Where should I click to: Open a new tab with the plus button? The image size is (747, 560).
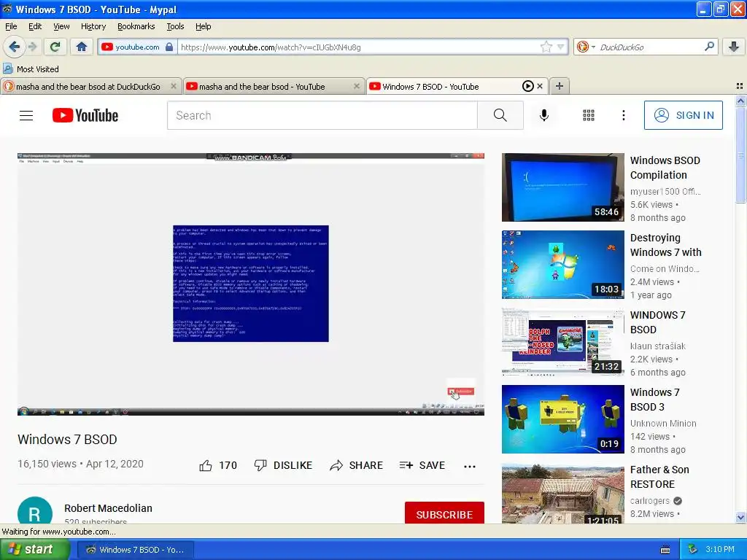pos(560,86)
